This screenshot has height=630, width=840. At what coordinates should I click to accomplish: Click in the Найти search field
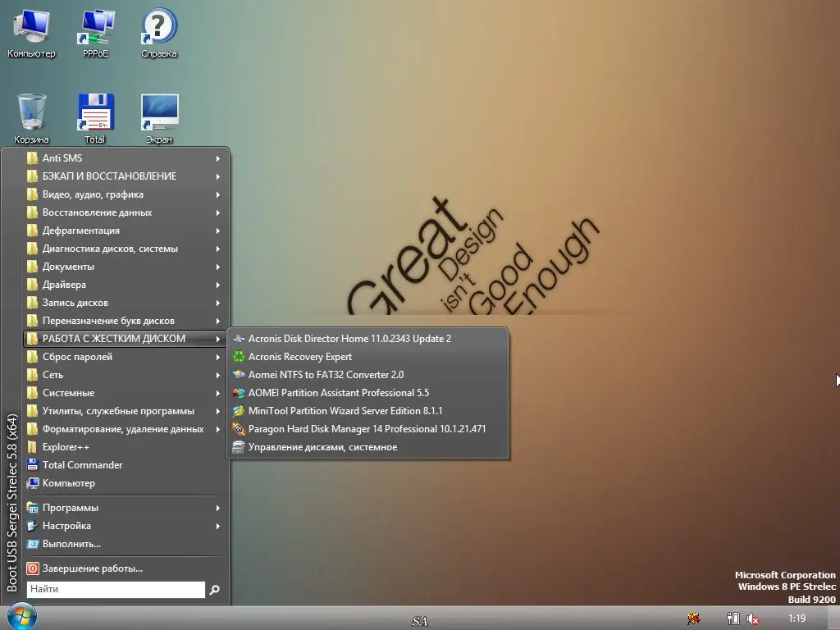[116, 589]
